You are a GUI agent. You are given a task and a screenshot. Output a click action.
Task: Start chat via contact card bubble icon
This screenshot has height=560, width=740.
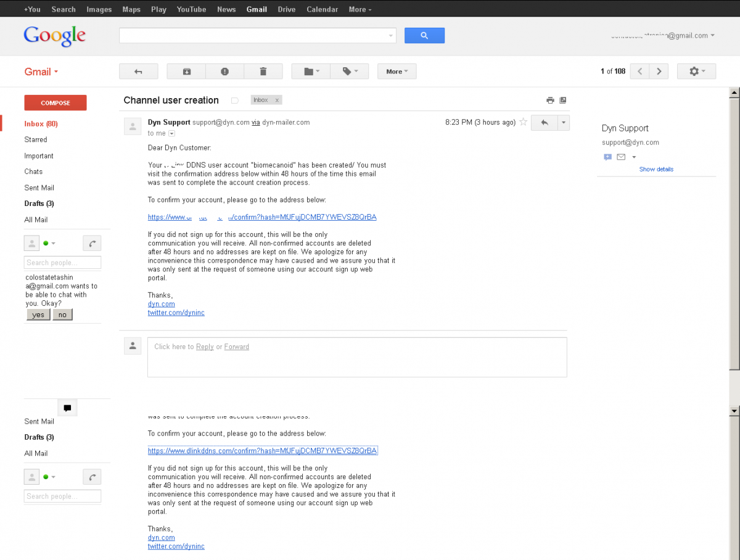click(607, 157)
